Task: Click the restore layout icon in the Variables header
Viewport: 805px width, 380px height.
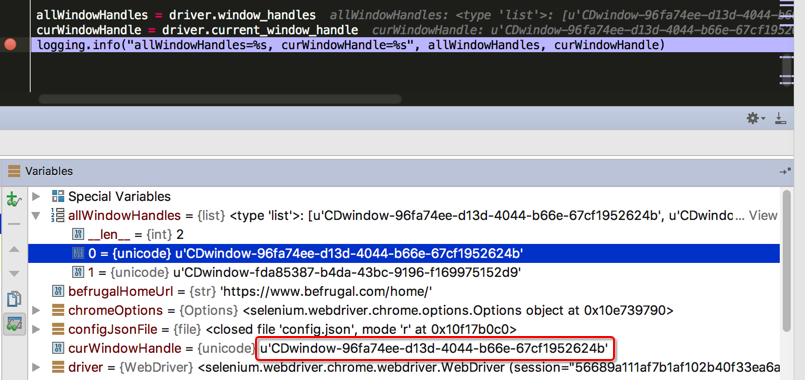Action: point(785,172)
